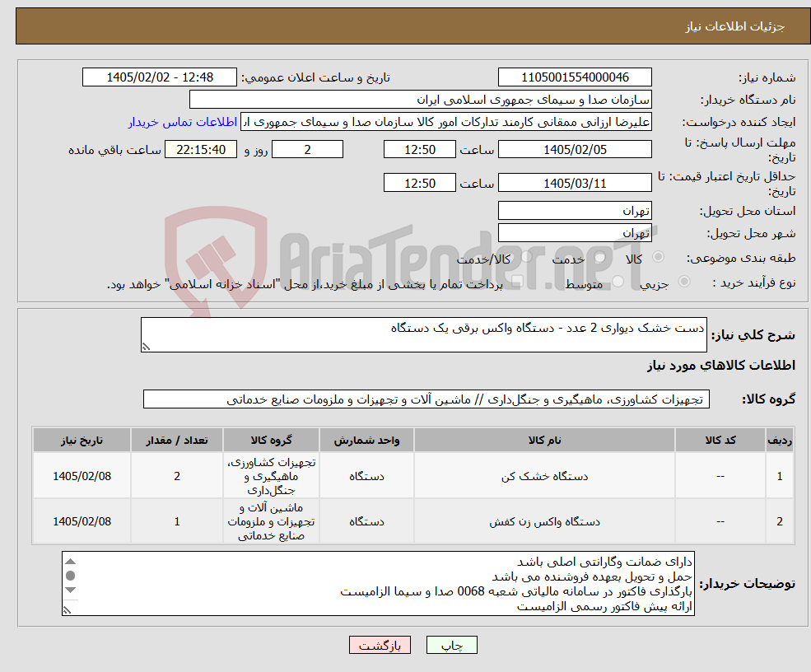The image size is (811, 672).
Task: Click the buyer notes textarea
Action: tap(378, 584)
